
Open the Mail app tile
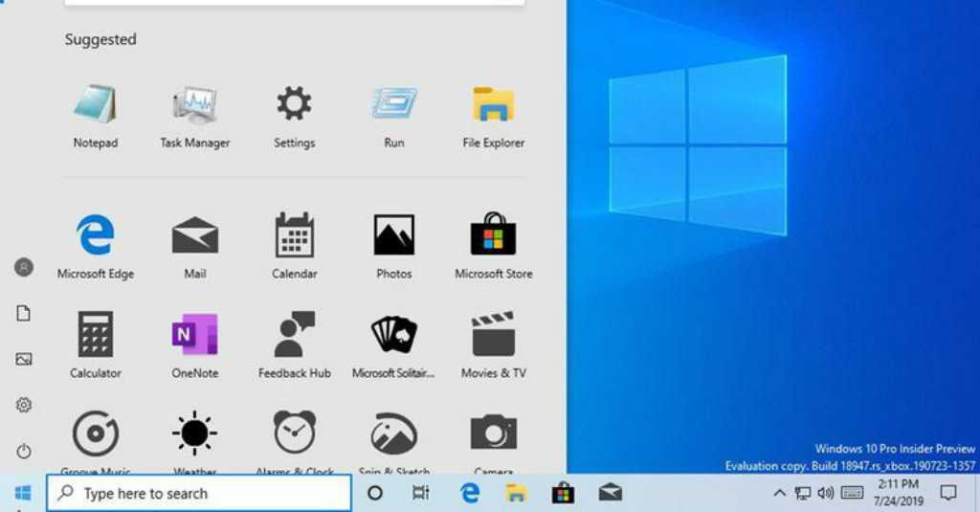(195, 247)
